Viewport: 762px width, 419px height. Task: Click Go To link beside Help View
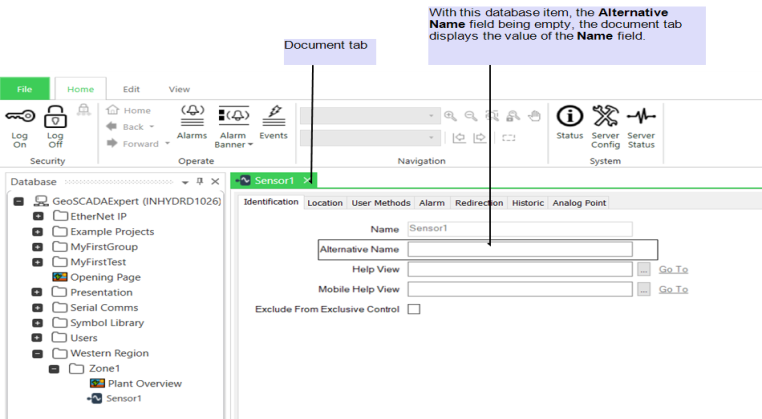673,269
